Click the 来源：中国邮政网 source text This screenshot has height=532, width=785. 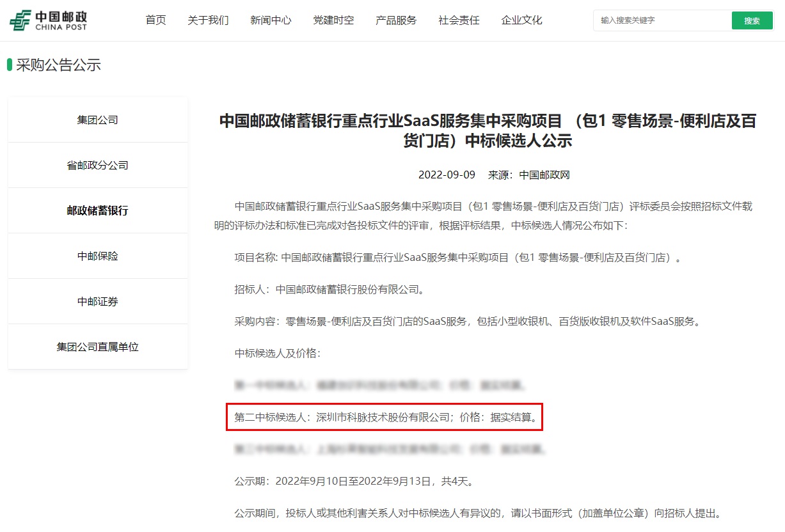click(528, 175)
